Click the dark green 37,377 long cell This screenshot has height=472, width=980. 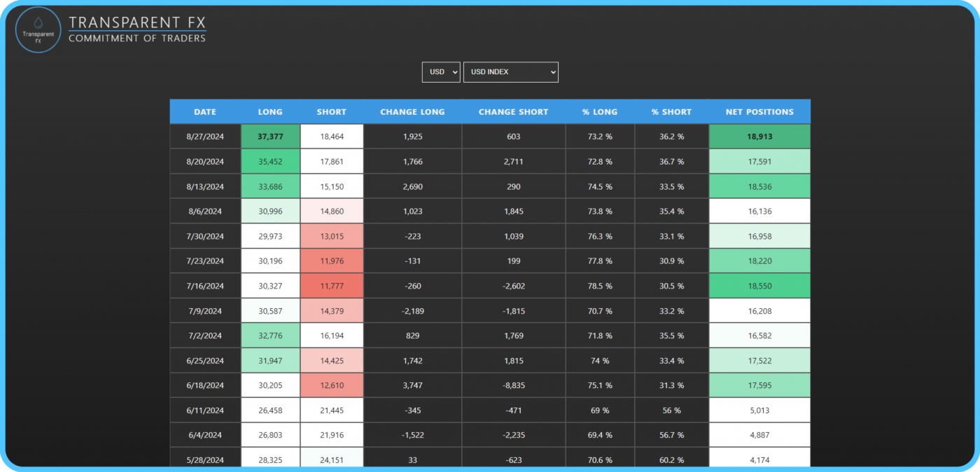coord(270,137)
